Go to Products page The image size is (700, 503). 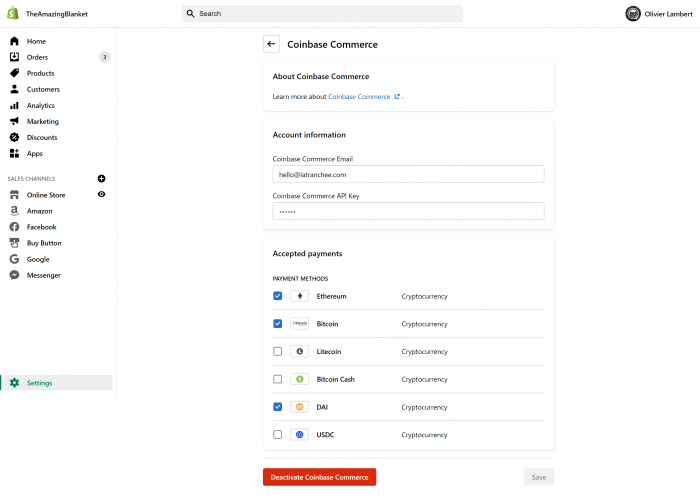point(40,73)
